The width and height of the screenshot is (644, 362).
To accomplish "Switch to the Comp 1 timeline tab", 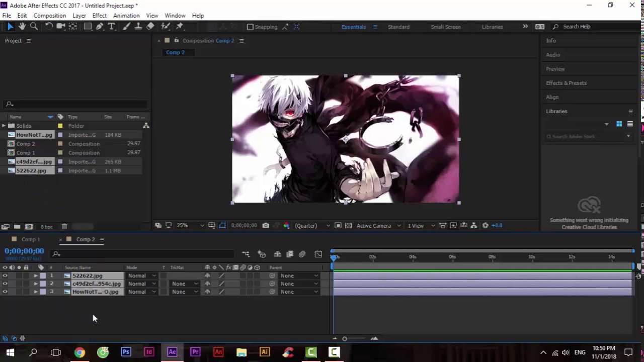I will coord(30,239).
